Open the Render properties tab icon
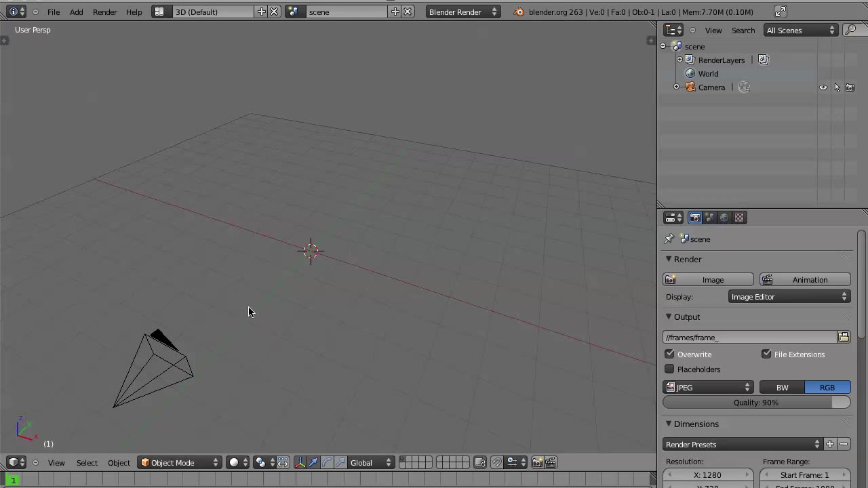The image size is (868, 488). (694, 218)
